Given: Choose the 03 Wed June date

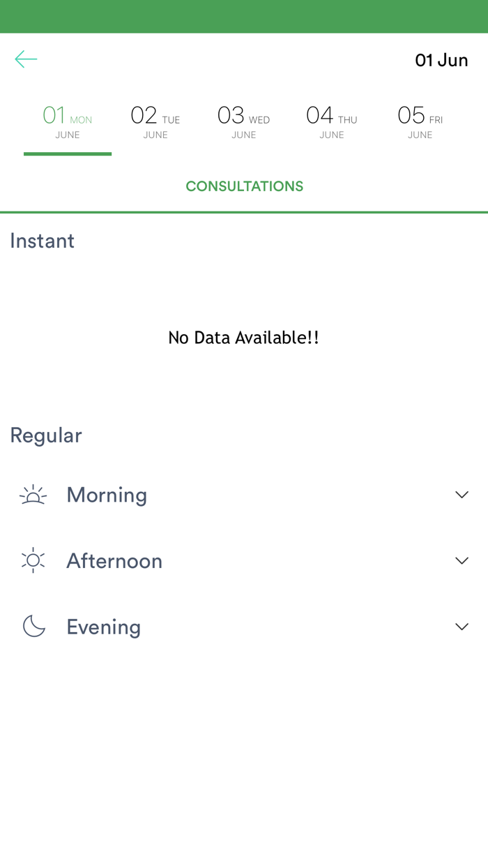Looking at the screenshot, I should click(x=243, y=122).
